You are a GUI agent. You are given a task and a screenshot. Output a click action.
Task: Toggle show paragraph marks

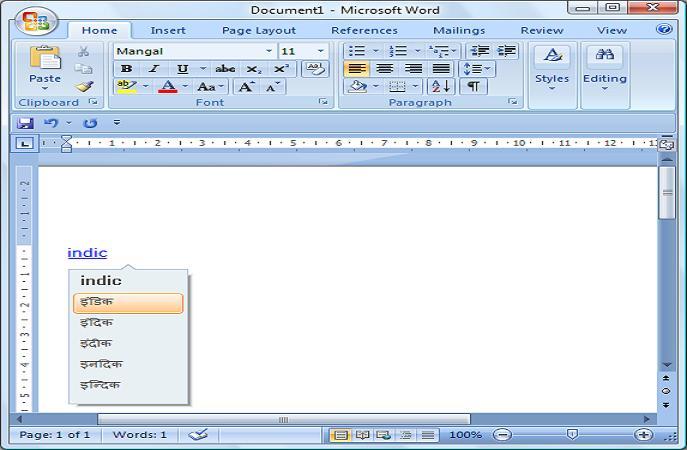(x=473, y=86)
